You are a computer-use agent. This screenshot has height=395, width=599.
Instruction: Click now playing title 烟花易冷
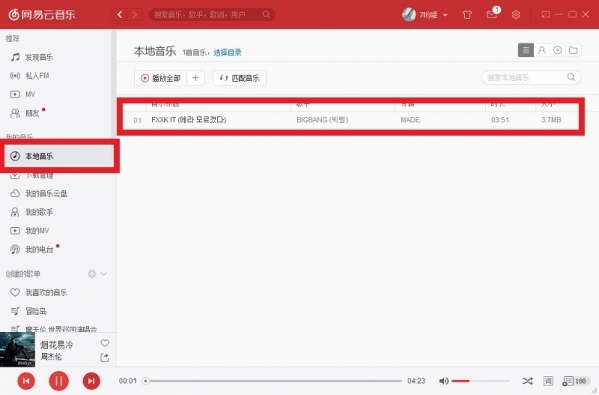pos(57,345)
